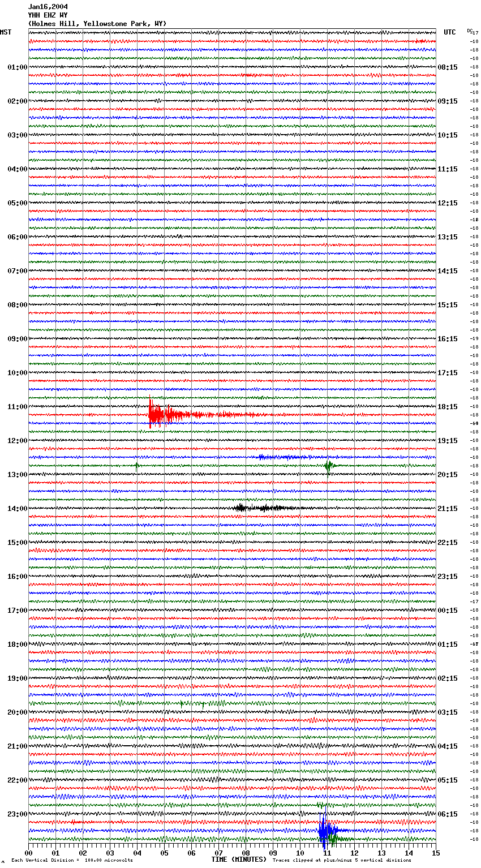Click the "09:15" UTC time label
This screenshot has width=481, height=868.
coord(448,101)
